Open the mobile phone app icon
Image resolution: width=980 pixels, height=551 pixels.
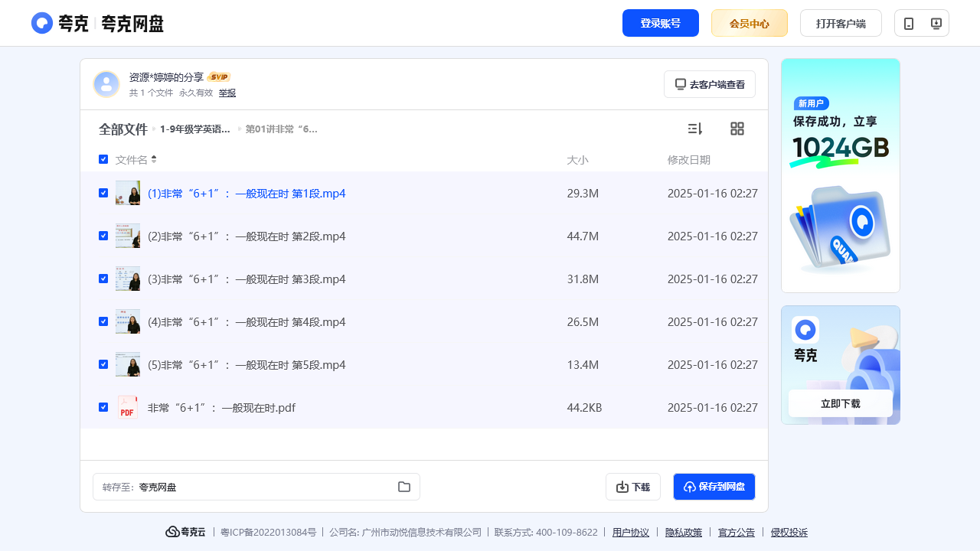pos(909,24)
